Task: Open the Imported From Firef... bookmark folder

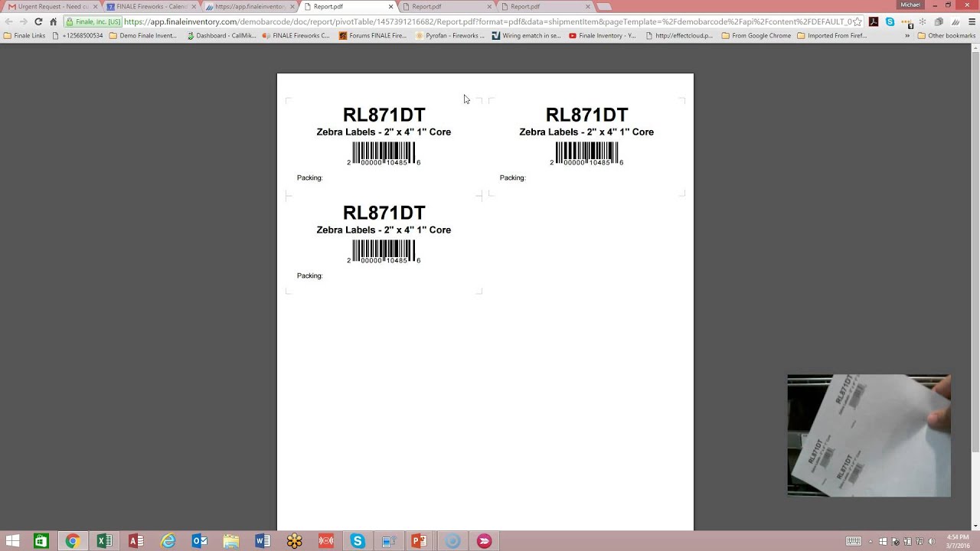Action: pyautogui.click(x=831, y=35)
